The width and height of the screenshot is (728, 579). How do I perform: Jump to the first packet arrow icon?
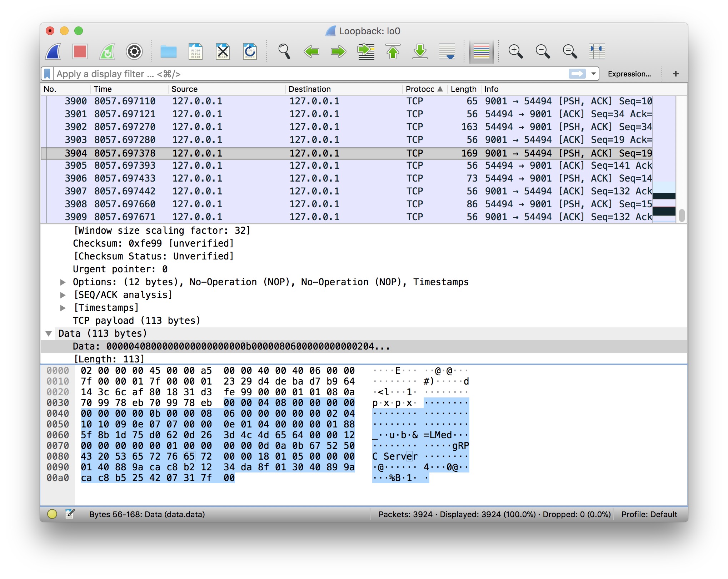(x=393, y=52)
